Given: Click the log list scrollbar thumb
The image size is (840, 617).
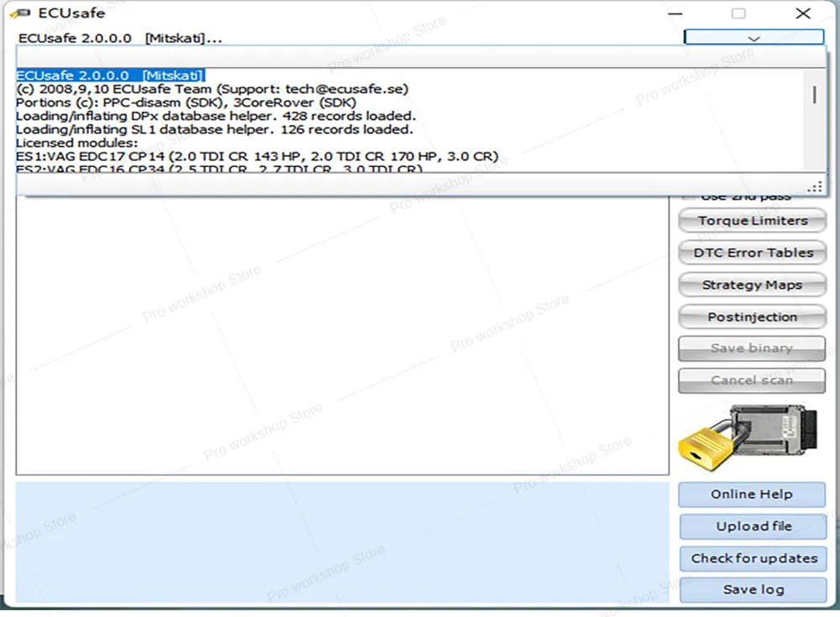Looking at the screenshot, I should 814,95.
